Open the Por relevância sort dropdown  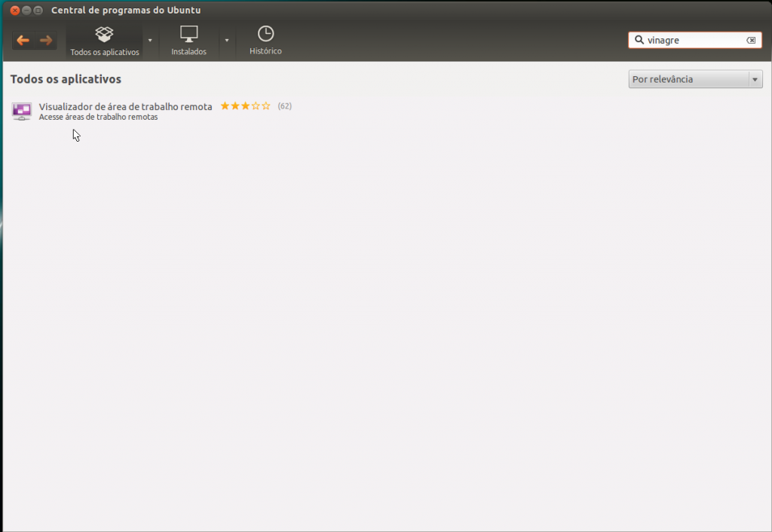pyautogui.click(x=695, y=79)
